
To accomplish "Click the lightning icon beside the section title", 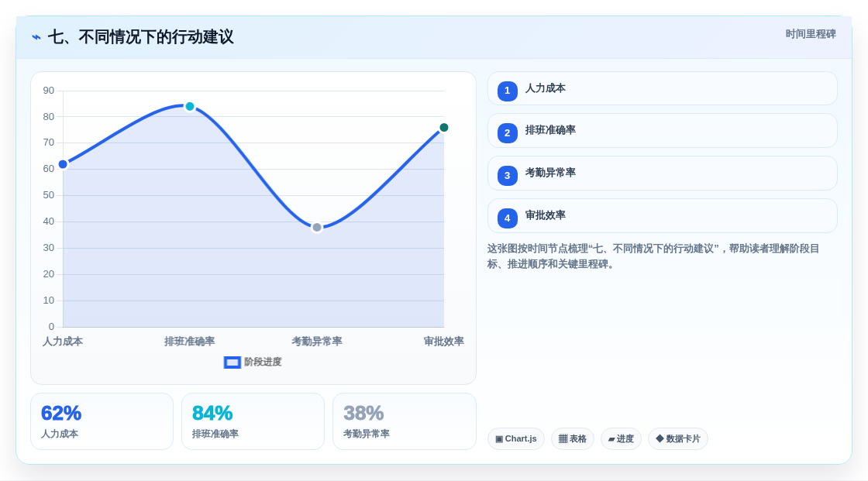I will (36, 37).
